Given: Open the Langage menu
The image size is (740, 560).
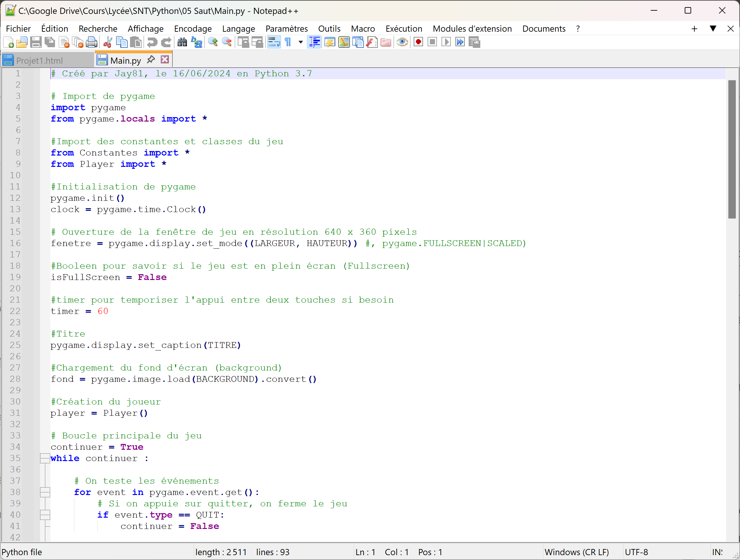Looking at the screenshot, I should (238, 29).
